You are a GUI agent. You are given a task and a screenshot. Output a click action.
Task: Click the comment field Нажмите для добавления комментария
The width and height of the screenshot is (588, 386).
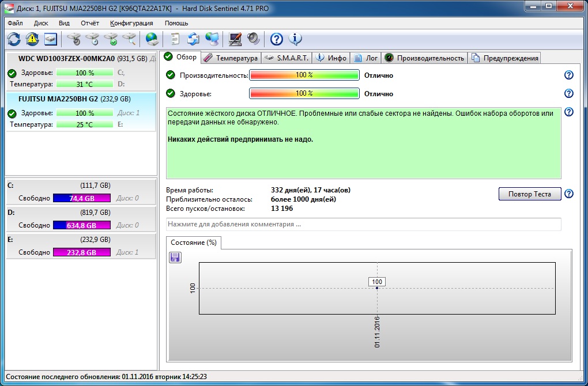pos(363,224)
